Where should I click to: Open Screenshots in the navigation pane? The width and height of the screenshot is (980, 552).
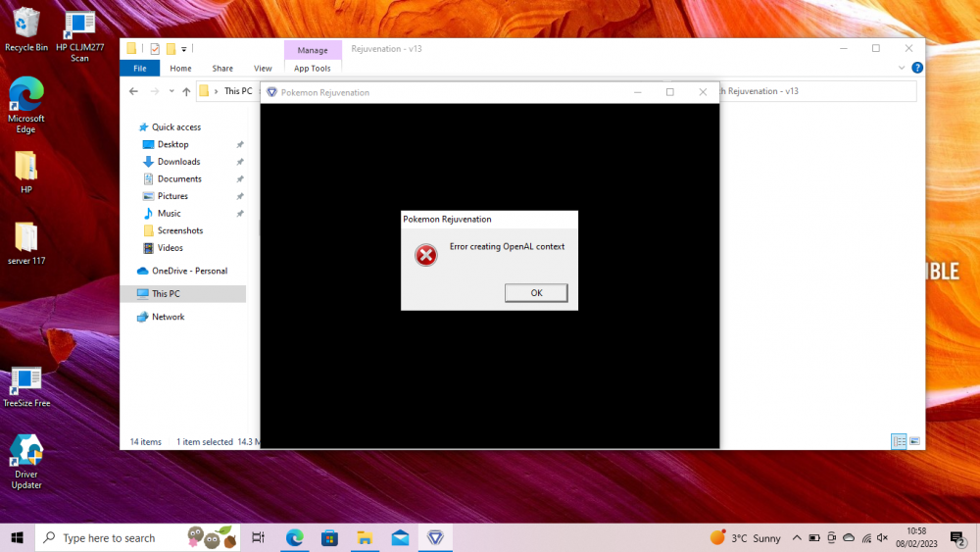180,230
